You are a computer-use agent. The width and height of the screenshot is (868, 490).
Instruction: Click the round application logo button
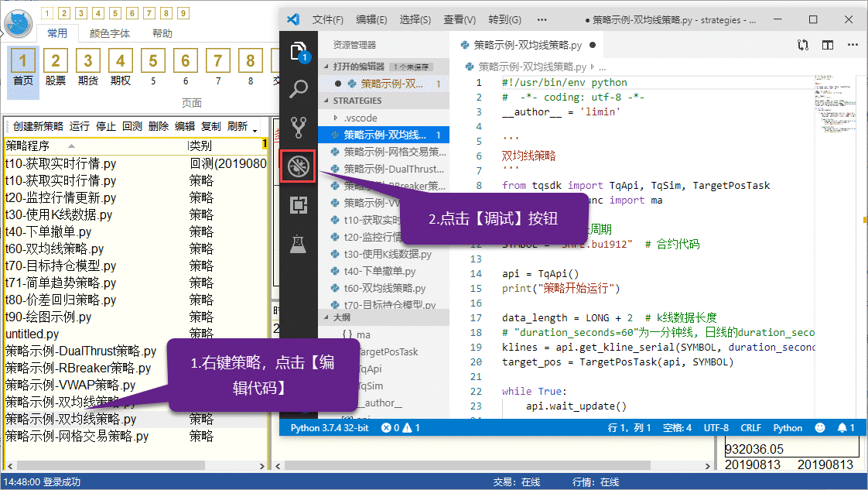(19, 24)
